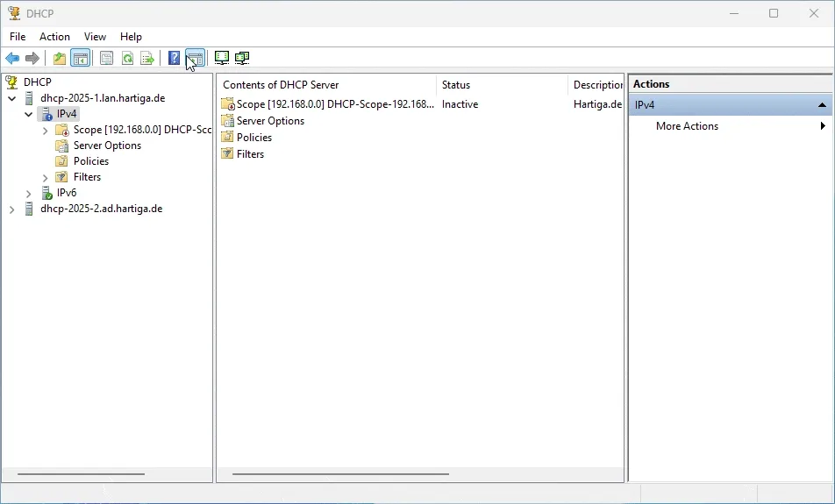The width and height of the screenshot is (835, 504).
Task: Toggle Show/Hide Console Tree button
Action: point(81,58)
